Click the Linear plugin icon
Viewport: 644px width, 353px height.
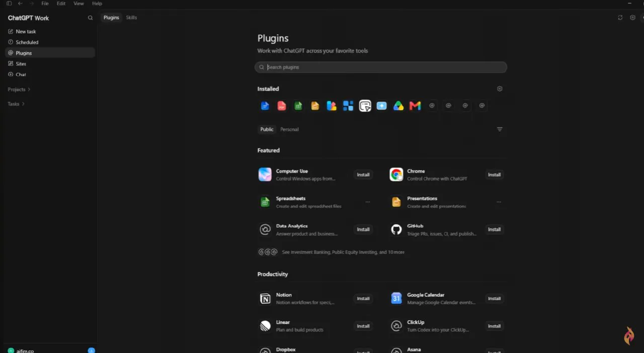[265, 326]
